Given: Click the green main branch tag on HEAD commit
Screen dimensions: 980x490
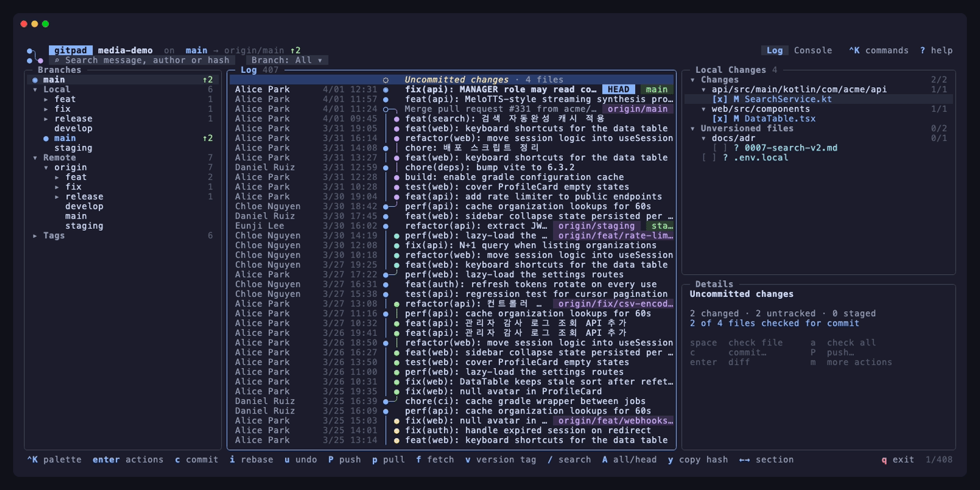Looking at the screenshot, I should tap(656, 90).
